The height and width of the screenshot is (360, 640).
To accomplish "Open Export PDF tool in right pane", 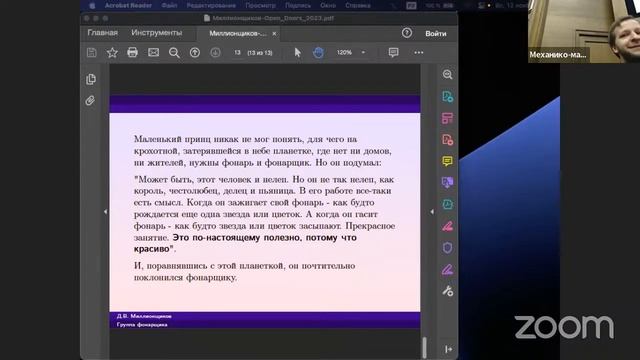I will pyautogui.click(x=447, y=97).
